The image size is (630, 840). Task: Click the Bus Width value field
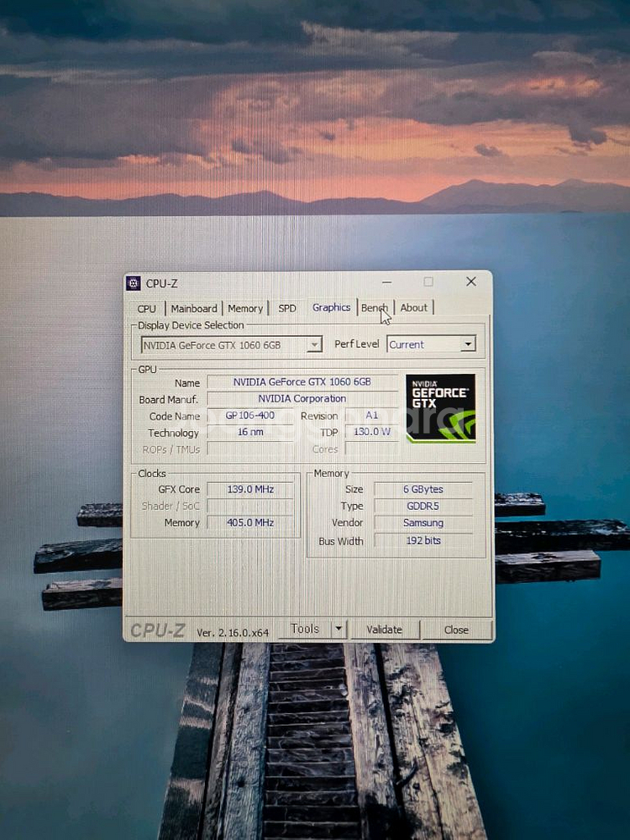[x=423, y=541]
